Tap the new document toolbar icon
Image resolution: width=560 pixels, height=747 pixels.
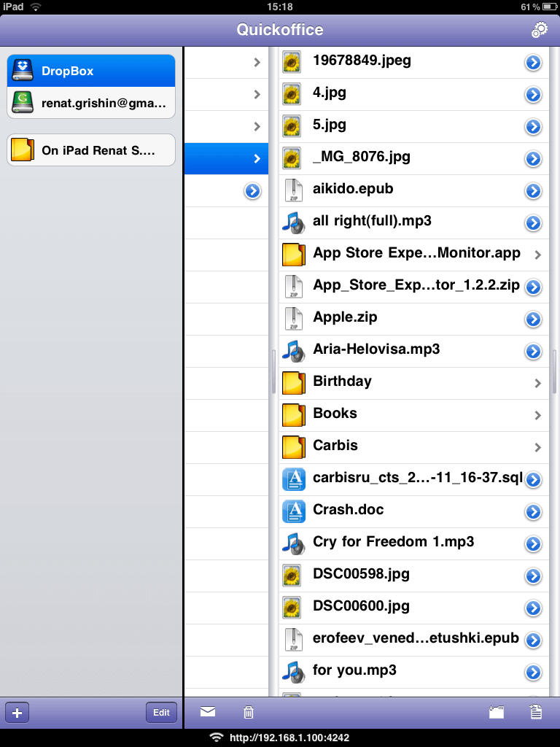click(536, 712)
